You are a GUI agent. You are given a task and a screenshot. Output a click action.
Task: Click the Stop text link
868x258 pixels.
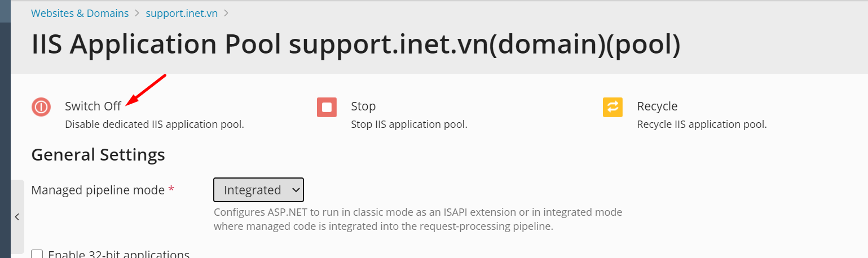pos(363,106)
